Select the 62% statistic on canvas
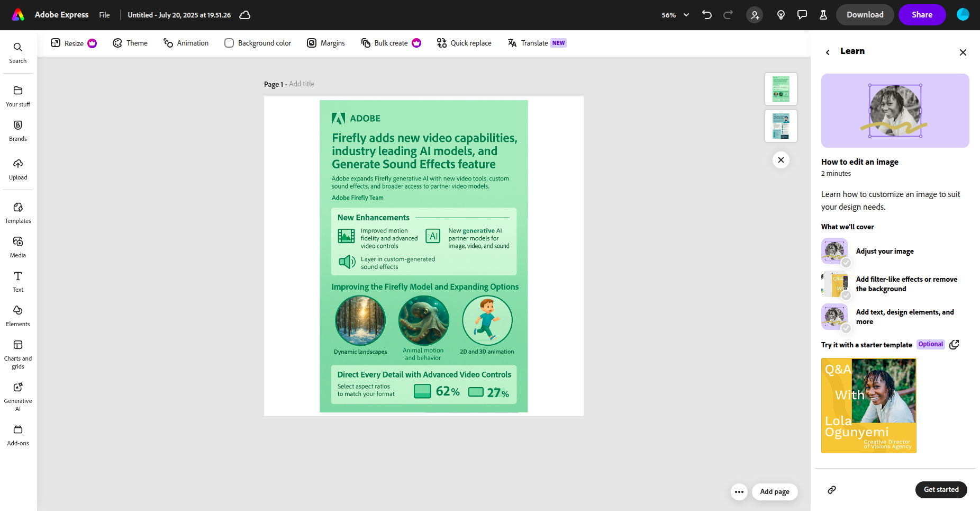 click(x=448, y=391)
